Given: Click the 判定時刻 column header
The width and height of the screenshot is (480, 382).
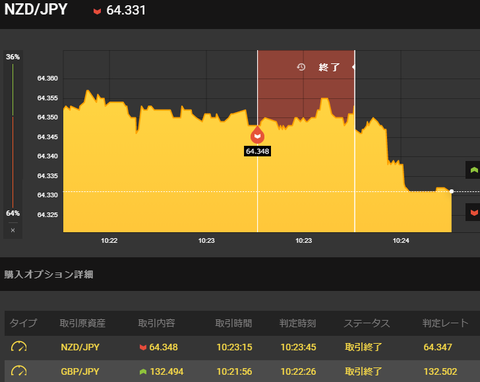Looking at the screenshot, I should pos(297,323).
